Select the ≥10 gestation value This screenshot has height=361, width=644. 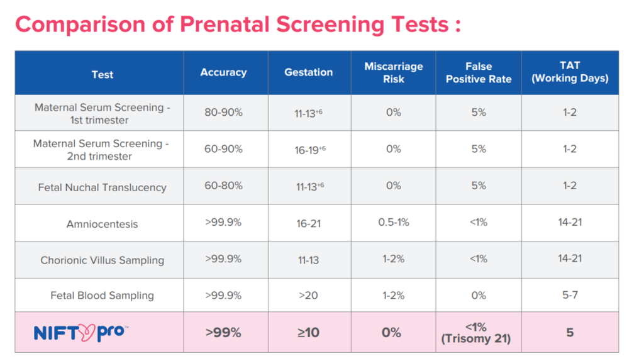(308, 333)
